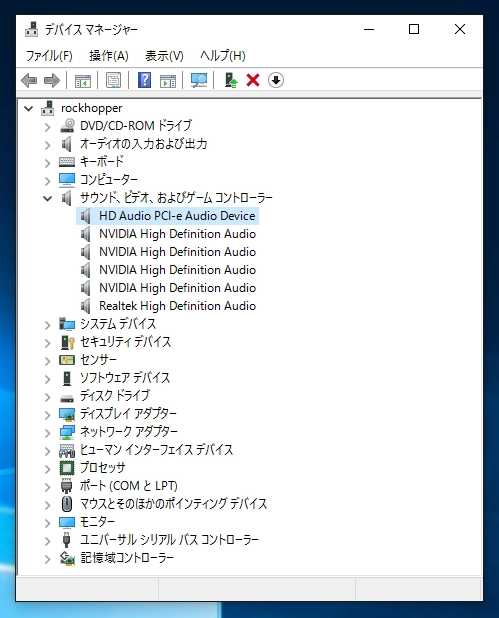The image size is (499, 618).
Task: Select コンピューター category label
Action: (x=109, y=180)
